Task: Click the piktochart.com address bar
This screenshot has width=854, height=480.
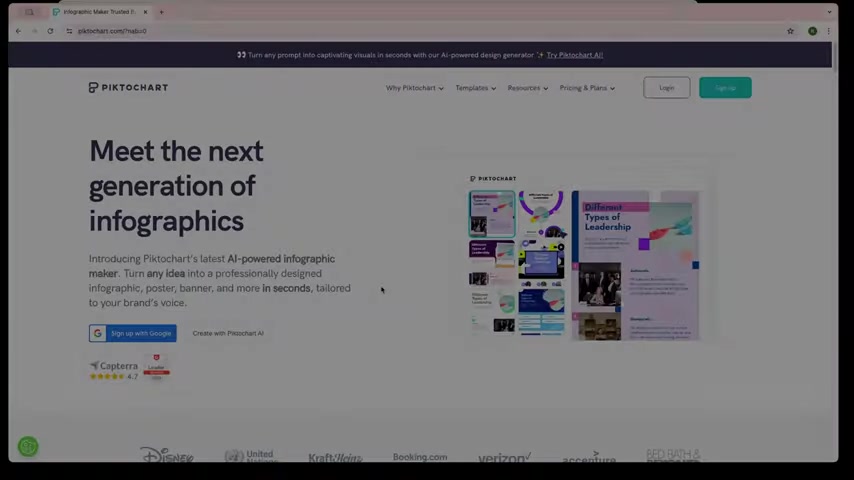Action: (425, 31)
